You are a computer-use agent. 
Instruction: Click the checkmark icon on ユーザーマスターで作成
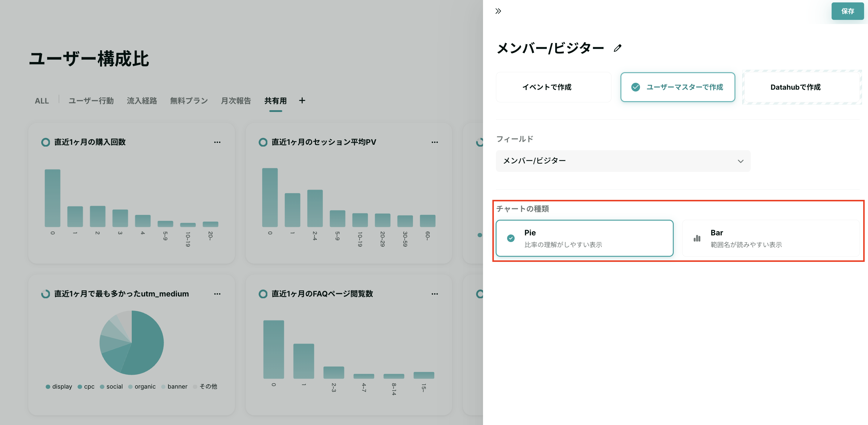click(636, 87)
